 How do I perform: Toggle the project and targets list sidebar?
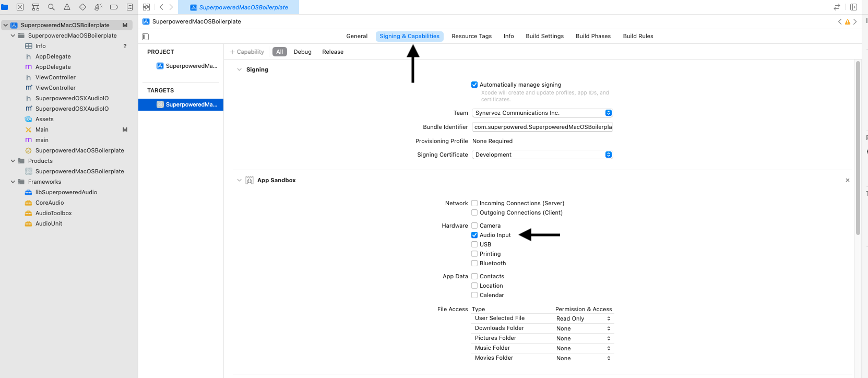click(x=146, y=37)
